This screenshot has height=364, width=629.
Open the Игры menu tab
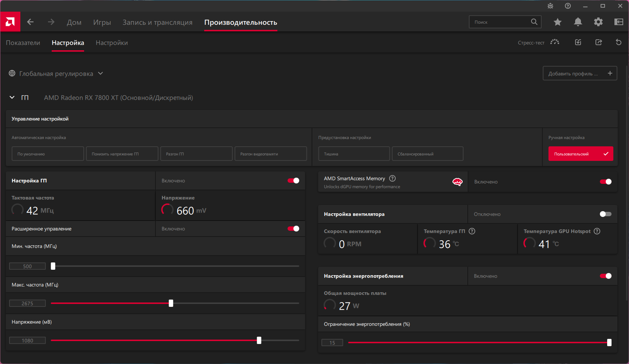[102, 23]
